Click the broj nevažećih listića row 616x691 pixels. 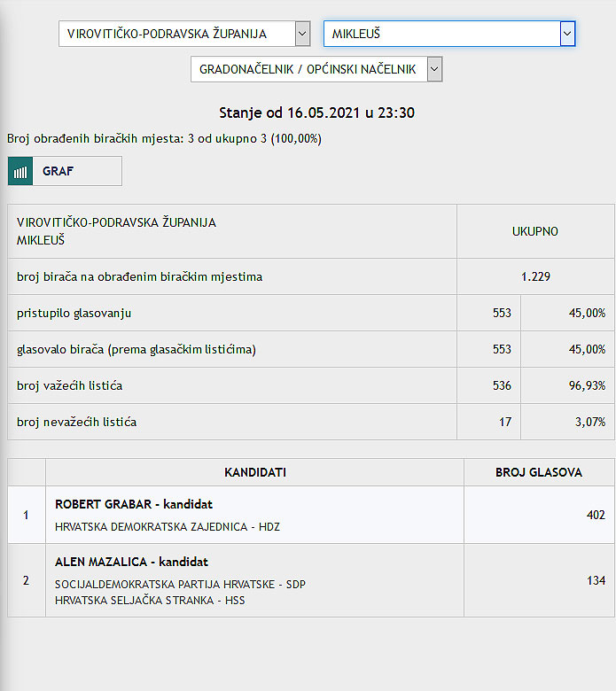coord(311,422)
